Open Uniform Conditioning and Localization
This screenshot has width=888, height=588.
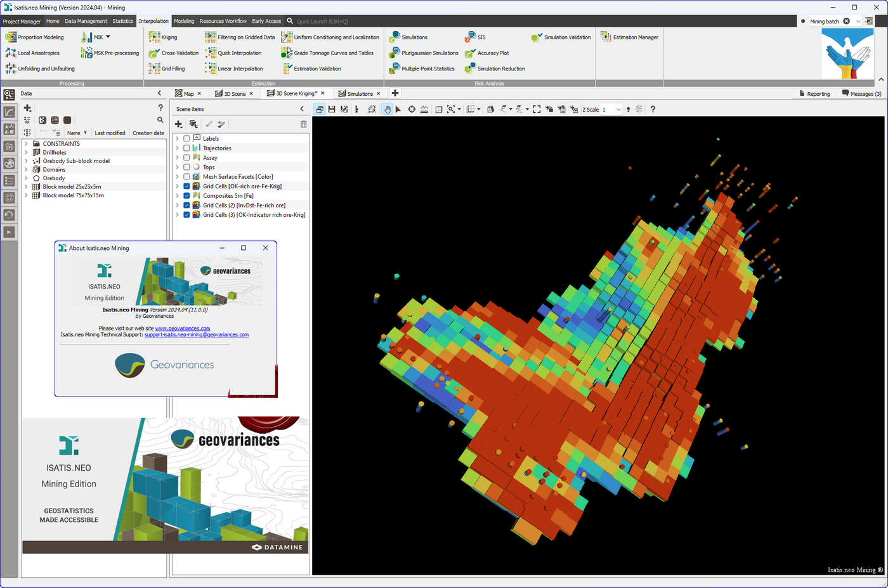click(x=330, y=37)
